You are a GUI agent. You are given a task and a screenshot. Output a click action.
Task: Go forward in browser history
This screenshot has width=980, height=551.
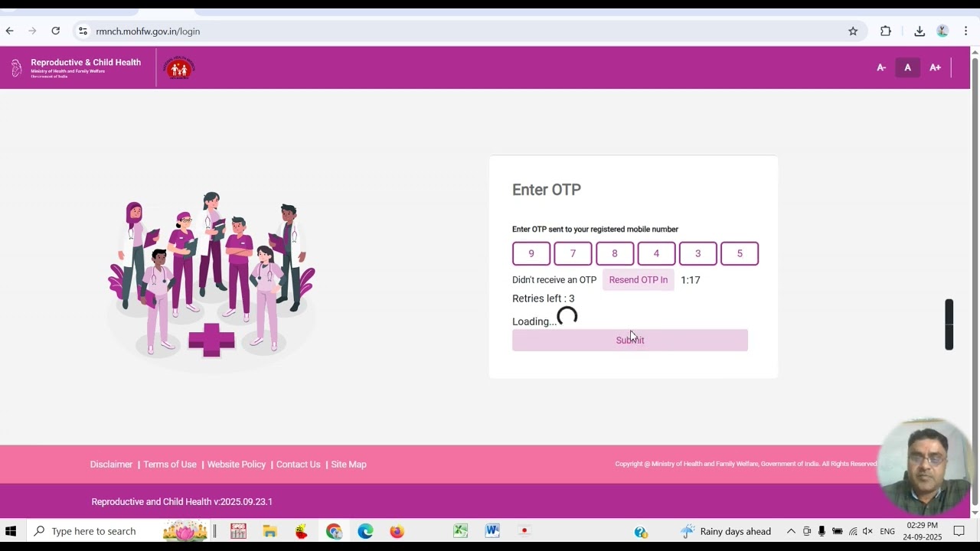click(x=32, y=31)
